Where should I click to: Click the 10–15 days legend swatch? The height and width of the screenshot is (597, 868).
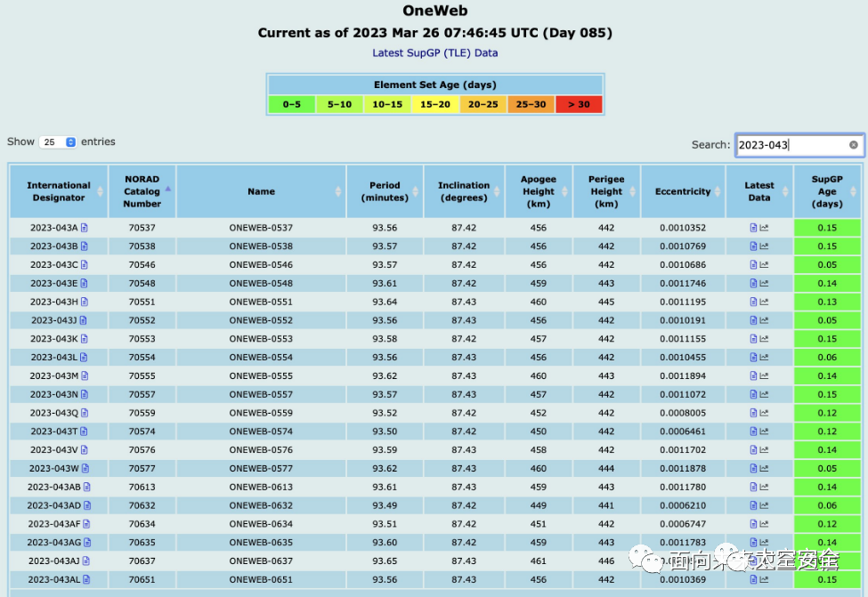387,104
